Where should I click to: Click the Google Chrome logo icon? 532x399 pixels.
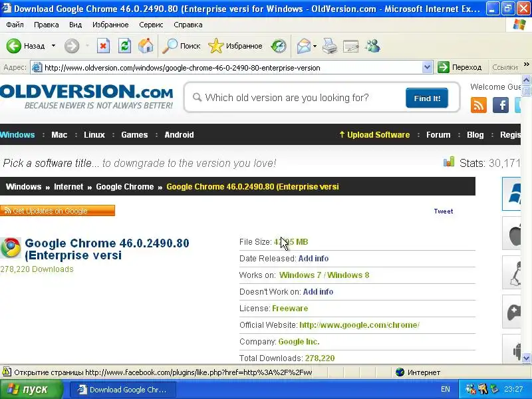(x=11, y=247)
